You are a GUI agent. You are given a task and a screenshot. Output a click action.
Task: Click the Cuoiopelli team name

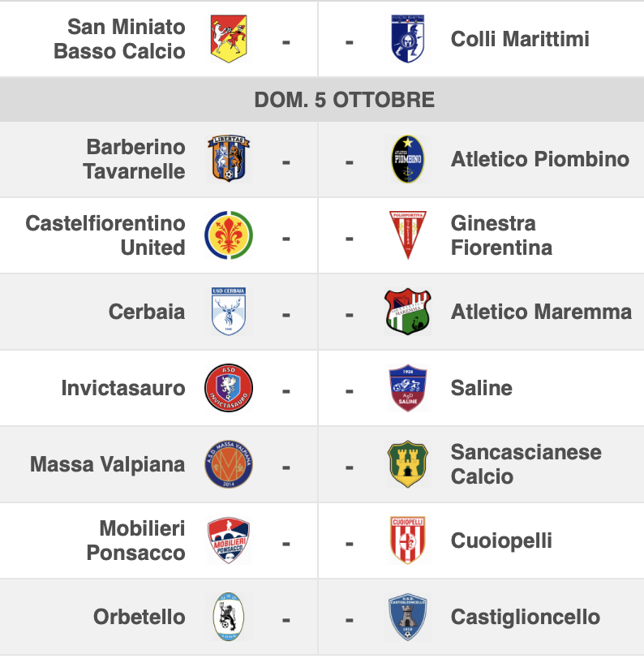501,541
